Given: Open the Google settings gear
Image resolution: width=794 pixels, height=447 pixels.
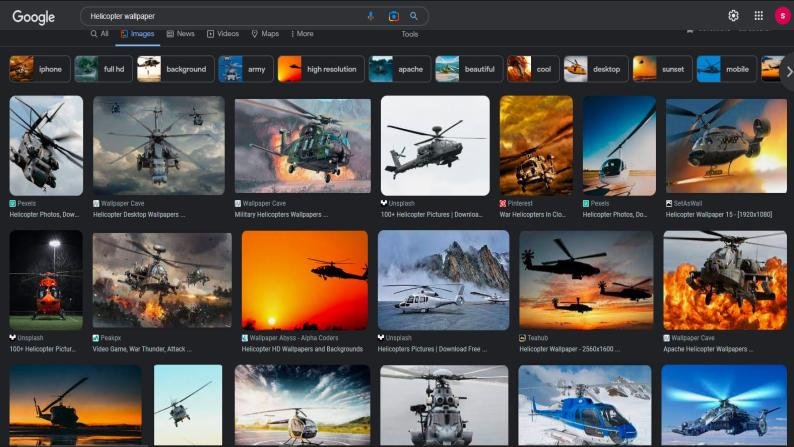Looking at the screenshot, I should tap(733, 16).
